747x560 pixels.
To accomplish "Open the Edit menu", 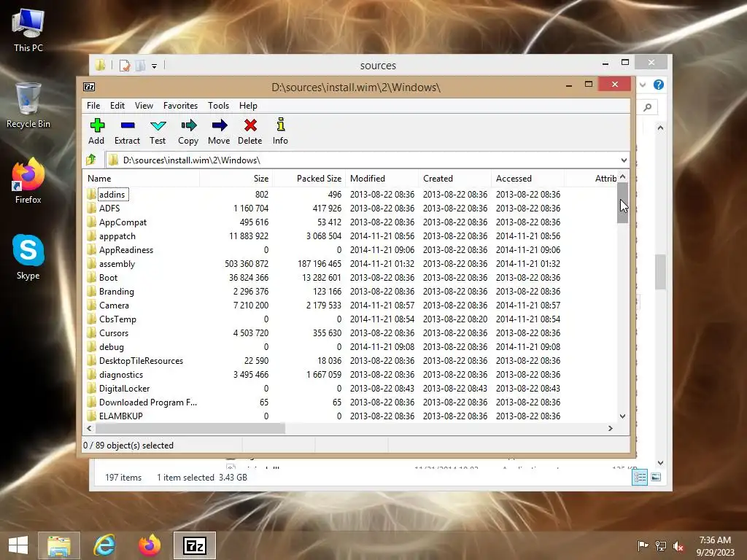I will tap(117, 106).
